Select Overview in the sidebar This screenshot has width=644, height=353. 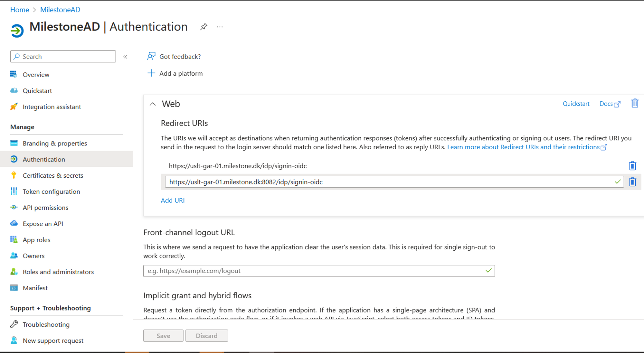point(36,74)
